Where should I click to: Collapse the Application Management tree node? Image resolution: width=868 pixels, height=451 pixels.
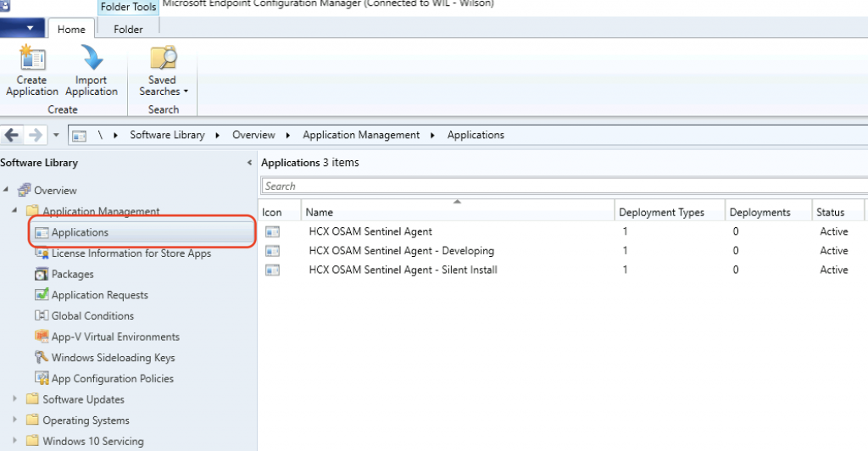coord(15,211)
